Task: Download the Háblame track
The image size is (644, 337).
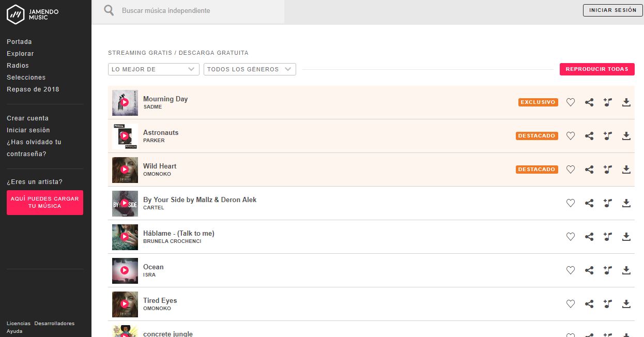Action: (x=626, y=237)
